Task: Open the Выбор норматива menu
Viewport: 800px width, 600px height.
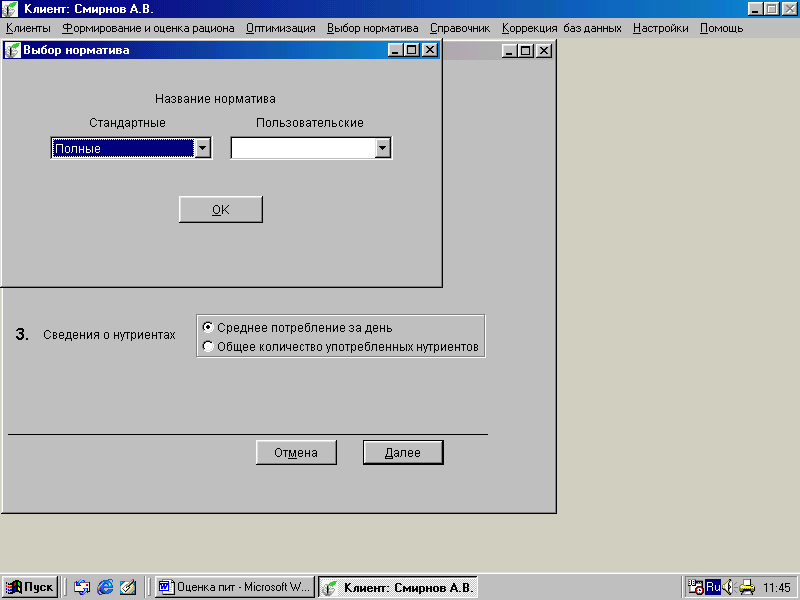Action: 372,29
